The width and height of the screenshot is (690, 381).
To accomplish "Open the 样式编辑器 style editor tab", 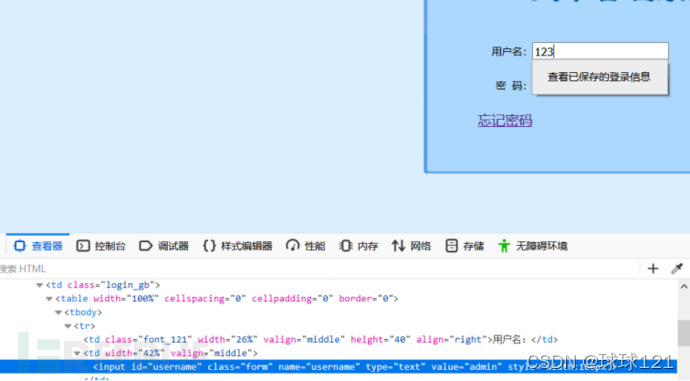I will (238, 245).
